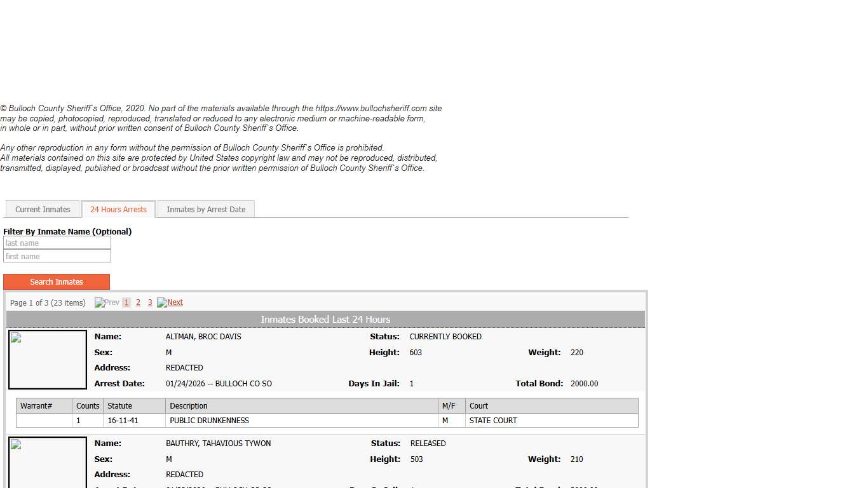Click the M/F column header

(449, 406)
